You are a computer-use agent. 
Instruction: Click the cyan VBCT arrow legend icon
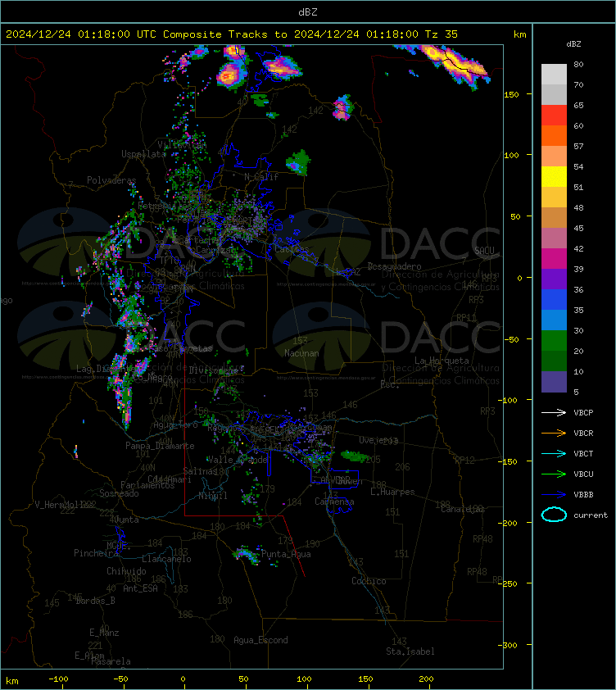click(554, 453)
